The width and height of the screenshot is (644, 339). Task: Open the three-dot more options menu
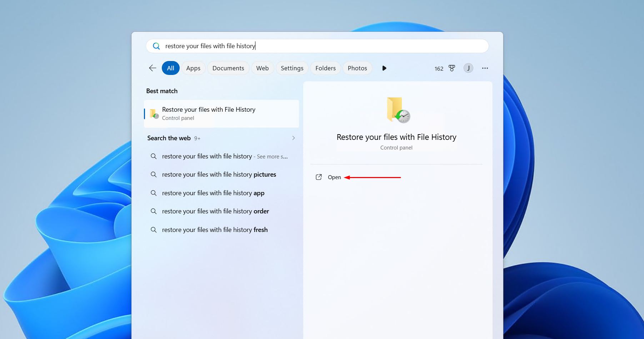click(485, 68)
